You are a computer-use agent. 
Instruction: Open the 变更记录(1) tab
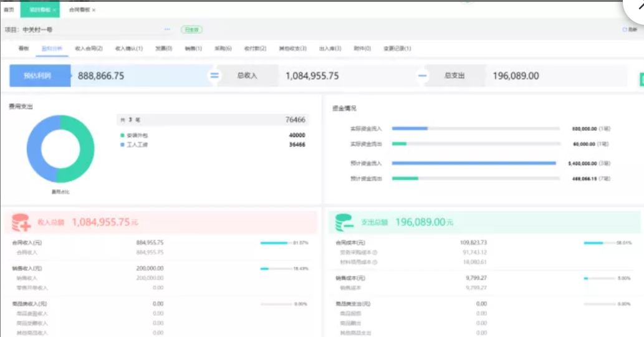point(397,48)
